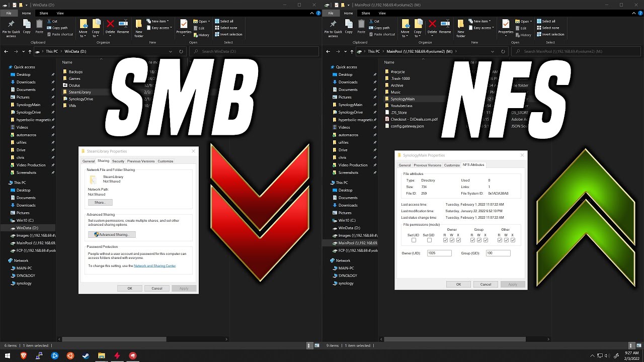The width and height of the screenshot is (644, 362).
Task: Toggle Set GID checkbox
Action: coord(429,240)
